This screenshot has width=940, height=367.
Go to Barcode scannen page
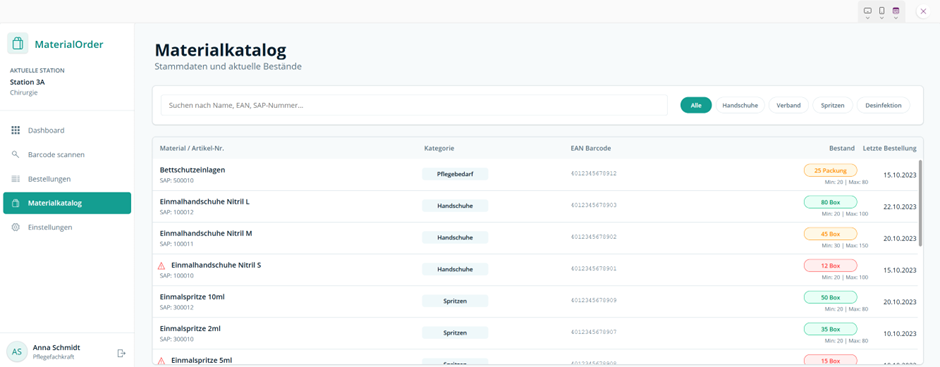(x=67, y=154)
